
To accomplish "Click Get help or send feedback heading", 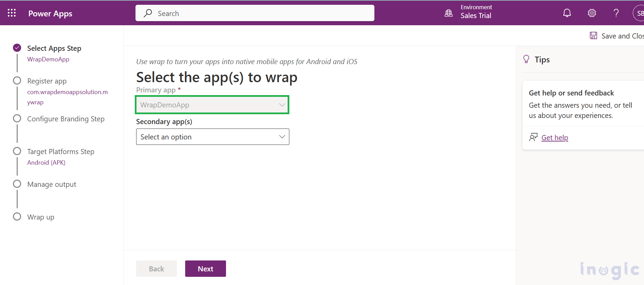I will click(x=571, y=93).
